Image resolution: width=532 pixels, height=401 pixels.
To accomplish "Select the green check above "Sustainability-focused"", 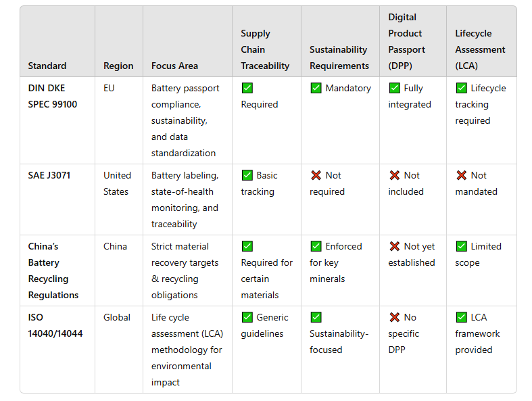I will click(316, 317).
